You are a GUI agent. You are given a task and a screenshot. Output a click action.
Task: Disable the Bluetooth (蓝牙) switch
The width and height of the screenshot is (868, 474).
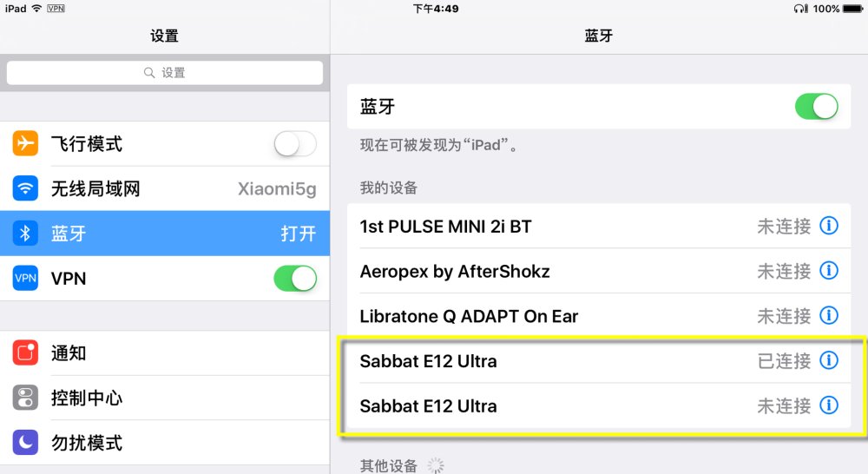click(x=816, y=107)
